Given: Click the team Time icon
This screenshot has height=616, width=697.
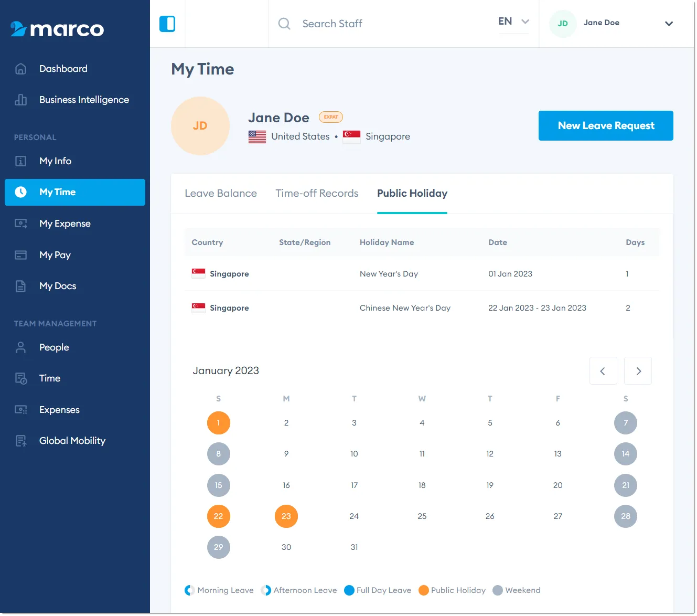Looking at the screenshot, I should (x=20, y=378).
